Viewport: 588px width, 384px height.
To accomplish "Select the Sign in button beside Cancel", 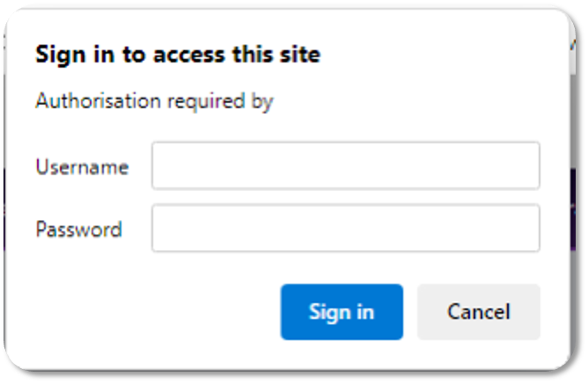I will click(x=342, y=312).
